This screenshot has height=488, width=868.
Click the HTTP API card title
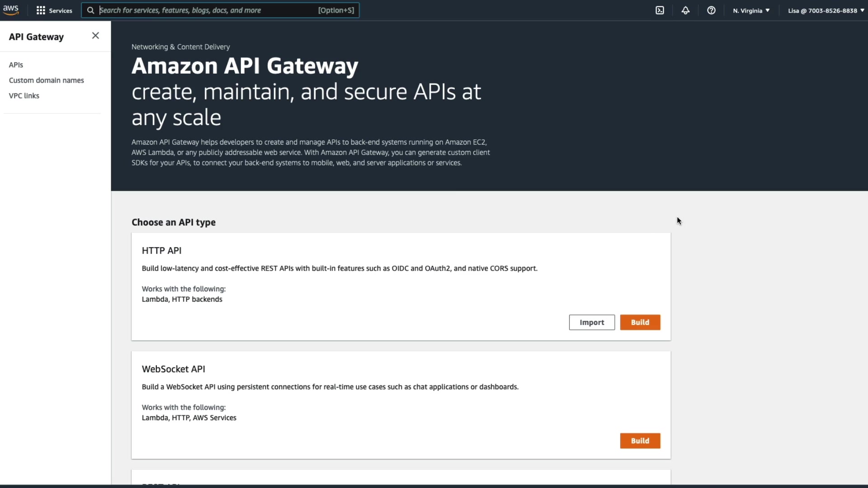(161, 250)
